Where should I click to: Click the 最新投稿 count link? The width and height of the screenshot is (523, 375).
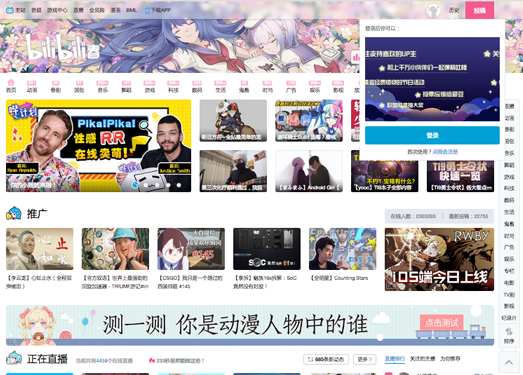pos(468,216)
